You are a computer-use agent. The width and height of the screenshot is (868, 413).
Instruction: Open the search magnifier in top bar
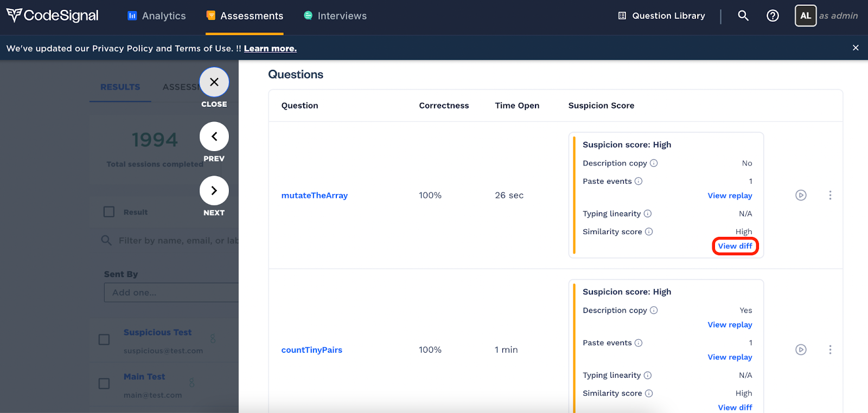(743, 16)
